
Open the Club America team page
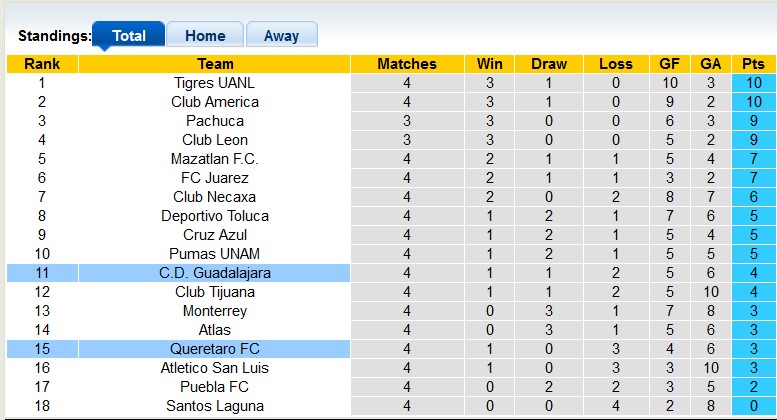pyautogui.click(x=215, y=102)
